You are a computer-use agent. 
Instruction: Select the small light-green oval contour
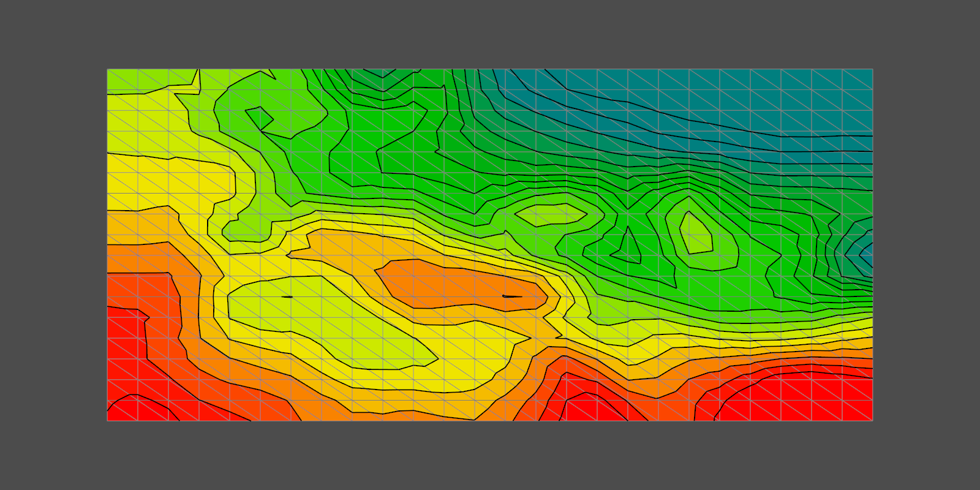[x=550, y=214]
